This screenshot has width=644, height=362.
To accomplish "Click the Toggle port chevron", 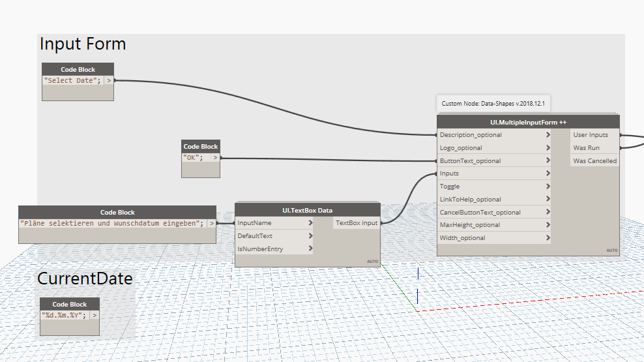I will click(x=548, y=186).
